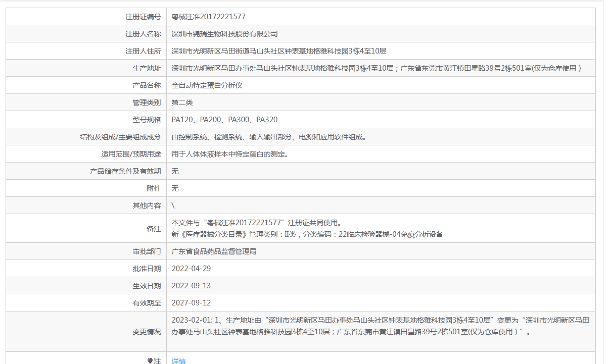Click the 备注 label

pos(154,229)
